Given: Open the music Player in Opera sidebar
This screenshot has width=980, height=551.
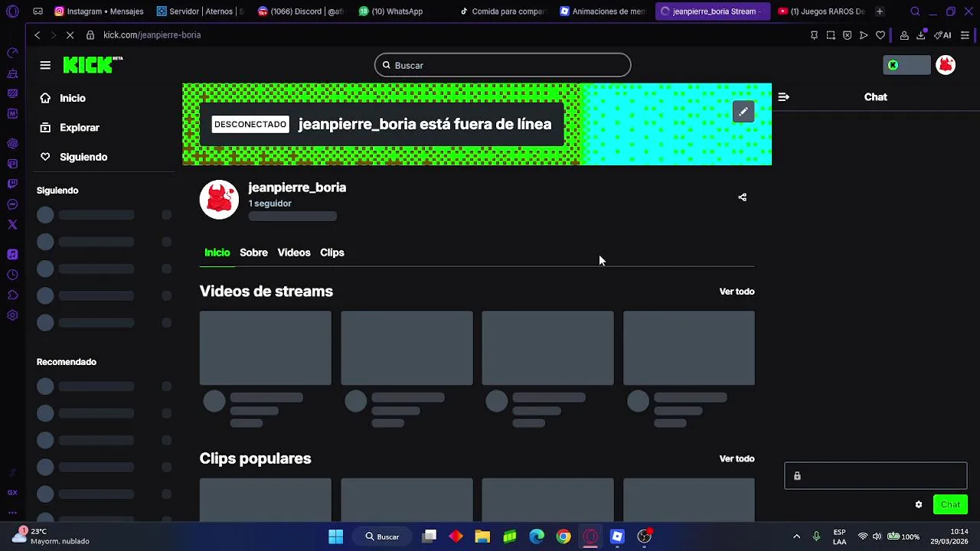Looking at the screenshot, I should click(12, 254).
